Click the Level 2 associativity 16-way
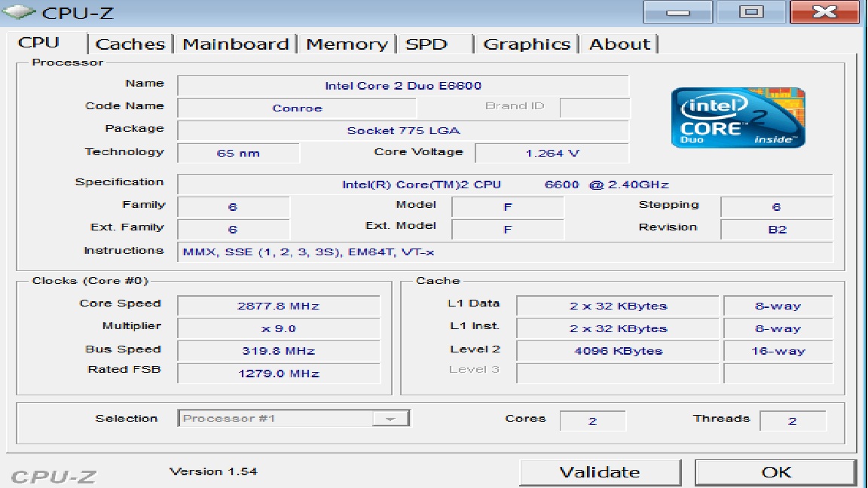 pyautogui.click(x=778, y=351)
